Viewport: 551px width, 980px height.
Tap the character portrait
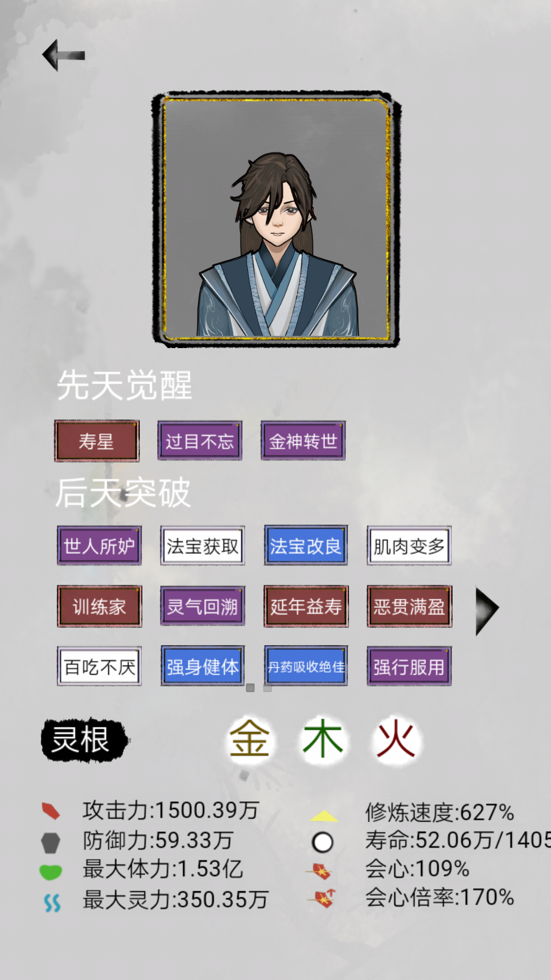(x=276, y=219)
